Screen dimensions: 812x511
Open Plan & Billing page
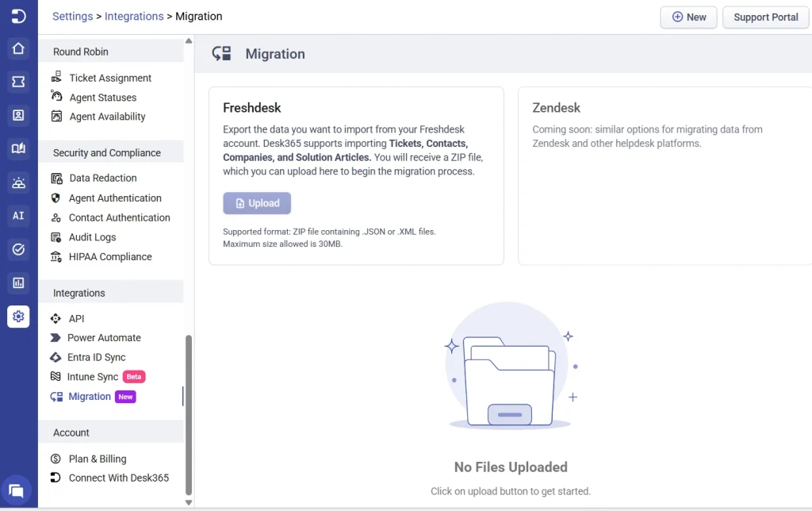[x=98, y=459]
